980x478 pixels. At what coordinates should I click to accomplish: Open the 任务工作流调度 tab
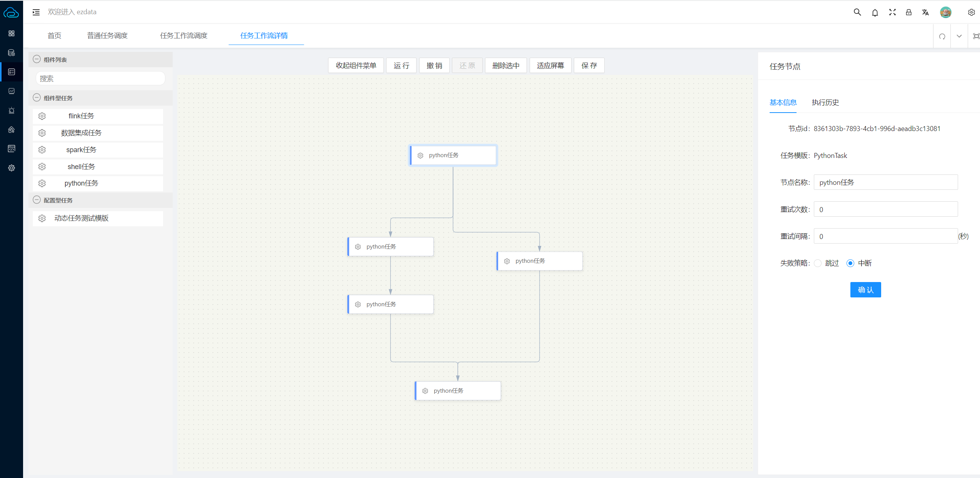pyautogui.click(x=183, y=36)
